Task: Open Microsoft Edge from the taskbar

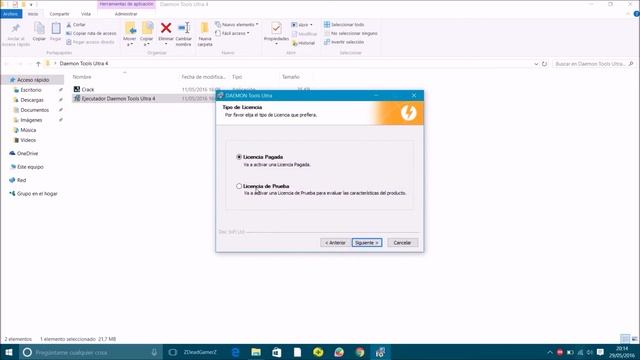Action: tap(236, 352)
